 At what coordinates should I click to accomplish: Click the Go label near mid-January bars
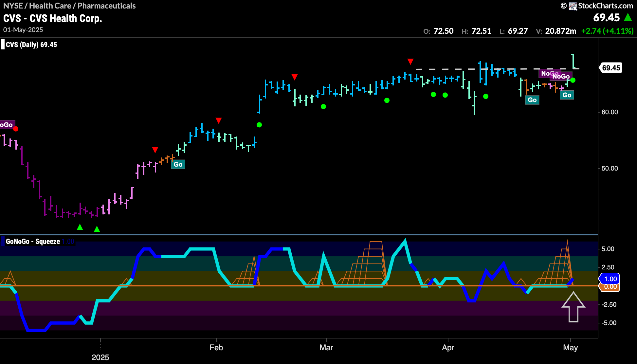pyautogui.click(x=178, y=164)
